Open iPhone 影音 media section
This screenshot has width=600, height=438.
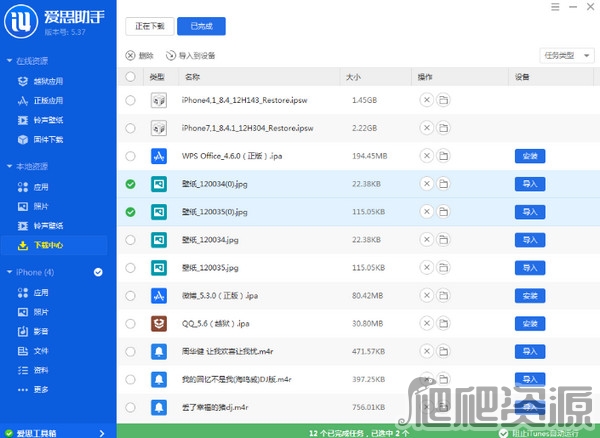coord(33,331)
